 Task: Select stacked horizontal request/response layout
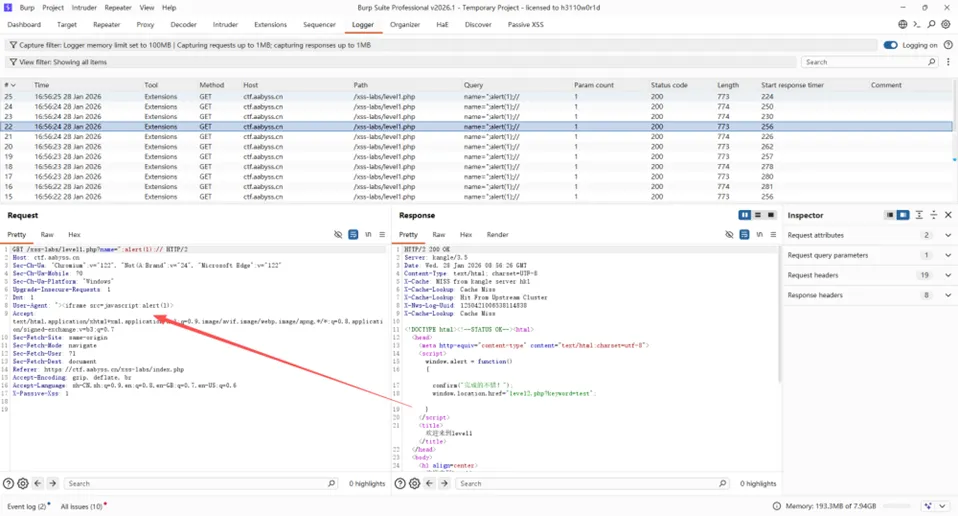758,215
